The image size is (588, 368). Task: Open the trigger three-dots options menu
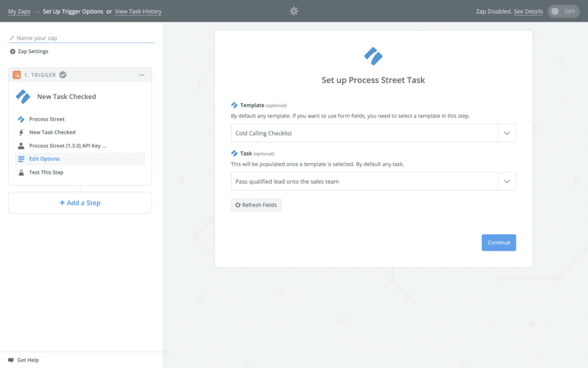point(141,75)
